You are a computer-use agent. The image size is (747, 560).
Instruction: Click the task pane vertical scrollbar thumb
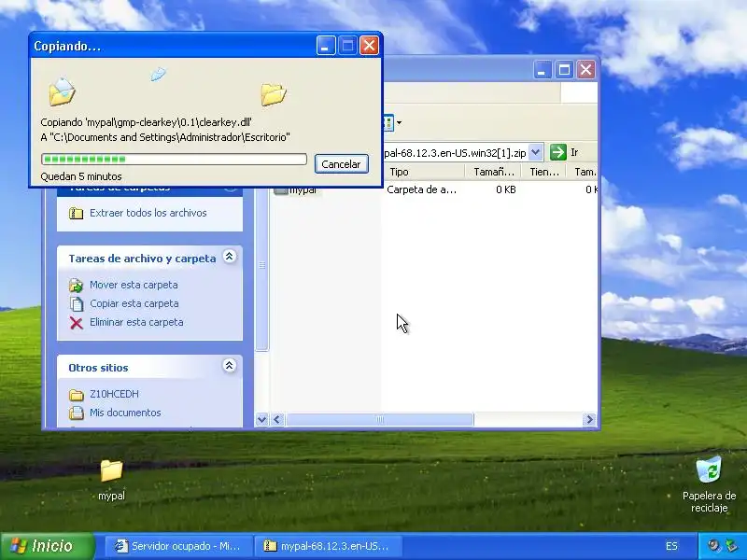261,266
